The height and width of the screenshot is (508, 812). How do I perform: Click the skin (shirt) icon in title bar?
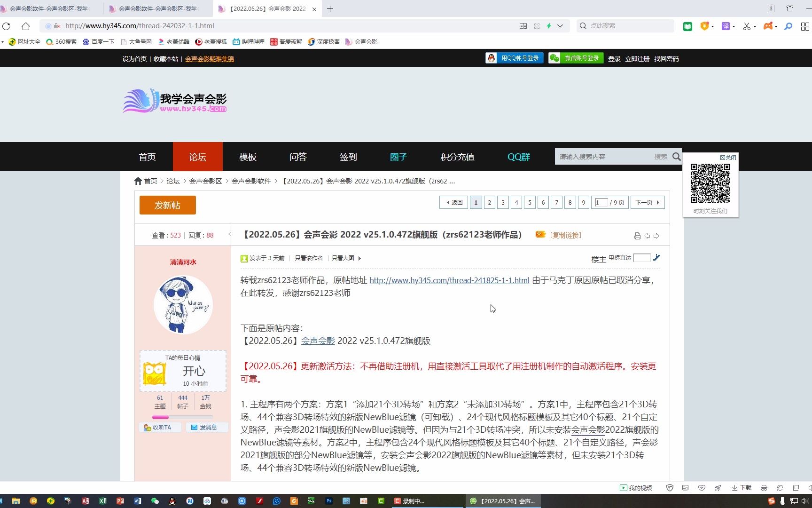pyautogui.click(x=790, y=8)
